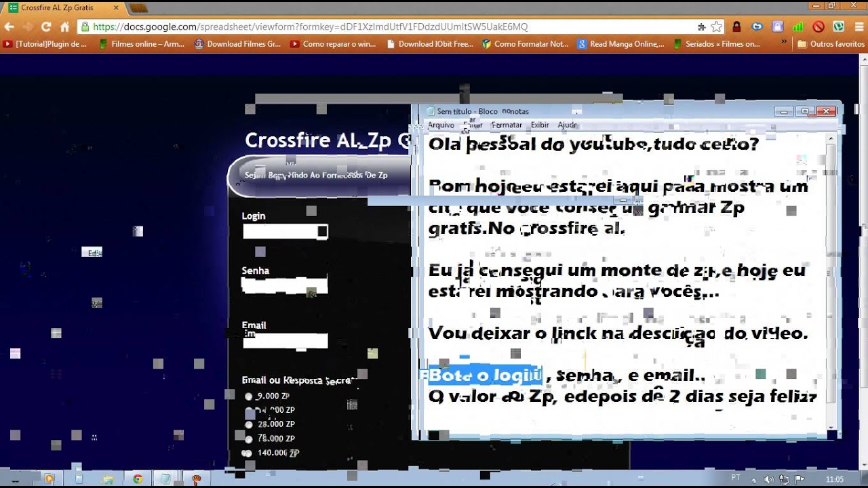Select the 140.000 ZP radio option
The width and height of the screenshot is (868, 488).
pos(248,453)
